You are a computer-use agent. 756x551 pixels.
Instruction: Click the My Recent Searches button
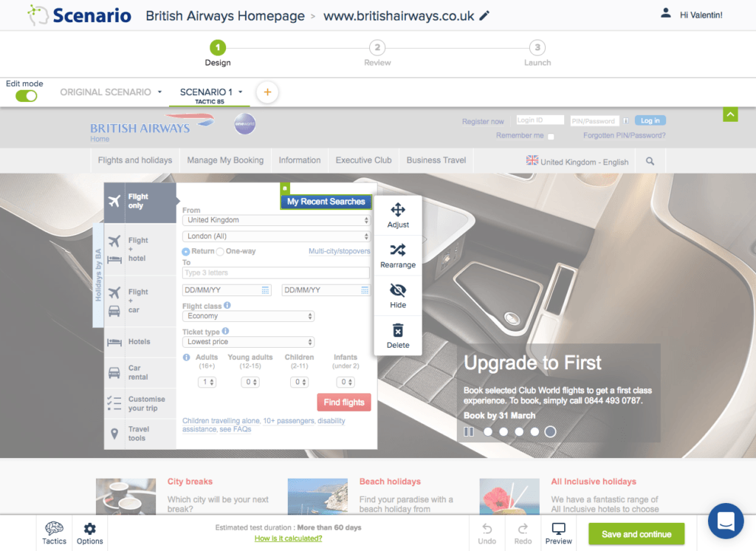pos(326,202)
